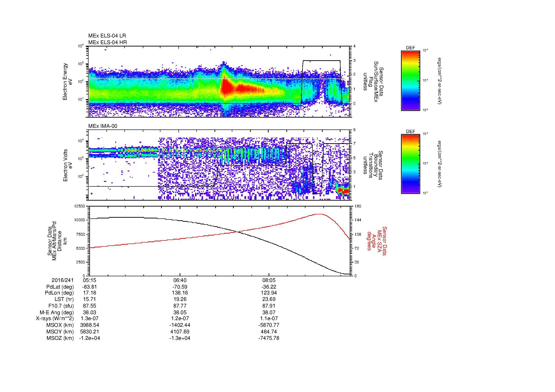Click the 'M-E Ang (deg)' row label
This screenshot has height=392, width=555.
(57, 313)
